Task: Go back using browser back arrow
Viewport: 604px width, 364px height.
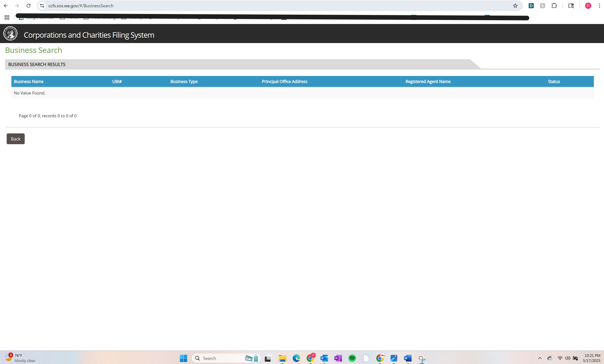Action: pos(6,6)
